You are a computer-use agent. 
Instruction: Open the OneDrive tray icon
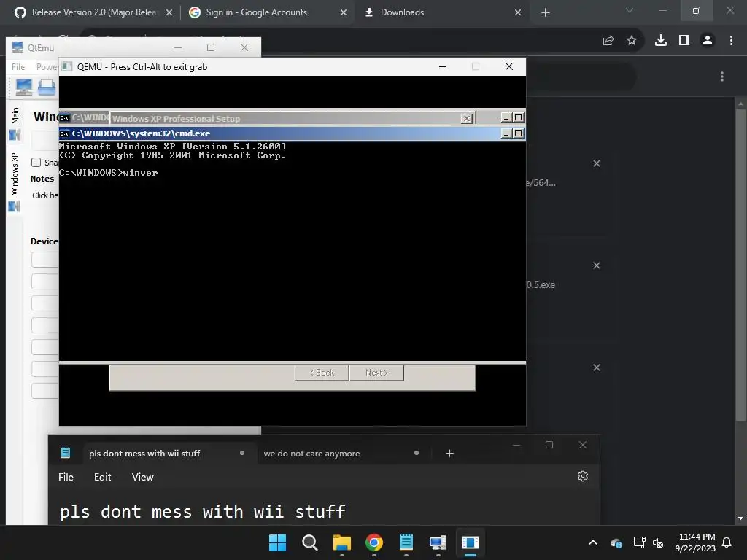pos(616,542)
